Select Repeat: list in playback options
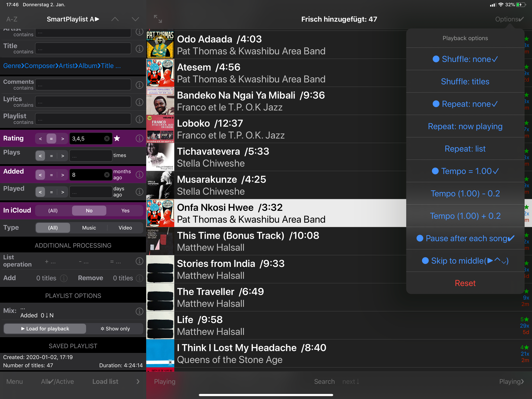Screen dimensions: 532x399 point(465,149)
